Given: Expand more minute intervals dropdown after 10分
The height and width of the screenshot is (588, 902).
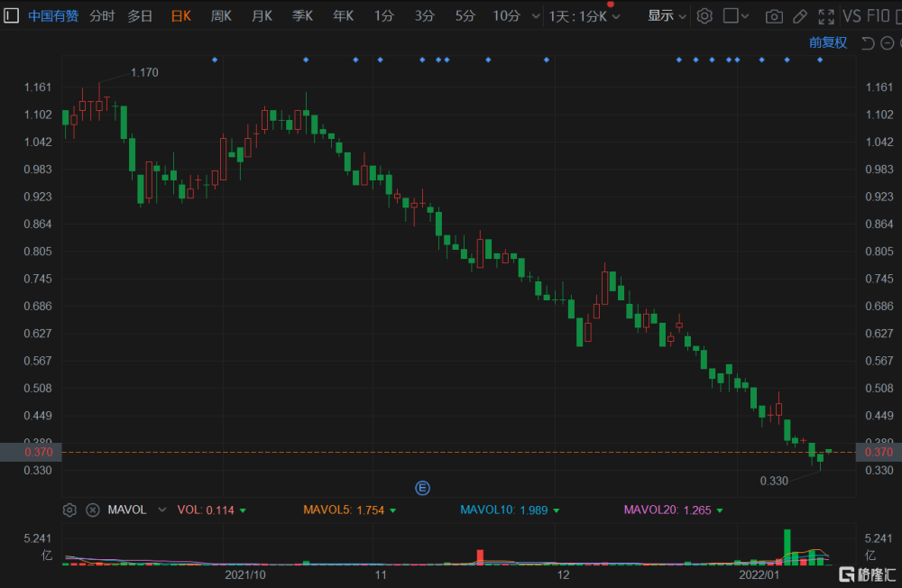Looking at the screenshot, I should coord(536,16).
